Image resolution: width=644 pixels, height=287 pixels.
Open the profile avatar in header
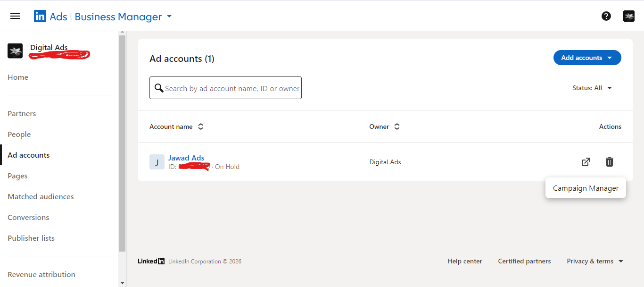coord(629,16)
